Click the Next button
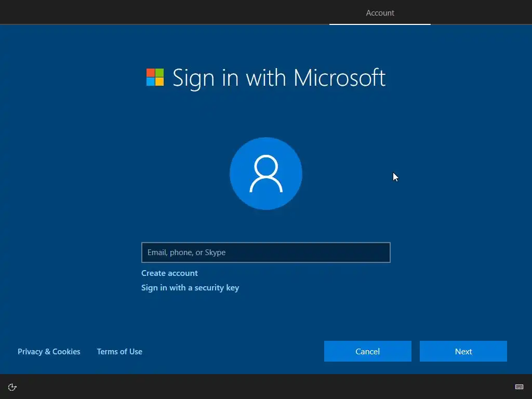This screenshot has width=532, height=399. click(463, 351)
